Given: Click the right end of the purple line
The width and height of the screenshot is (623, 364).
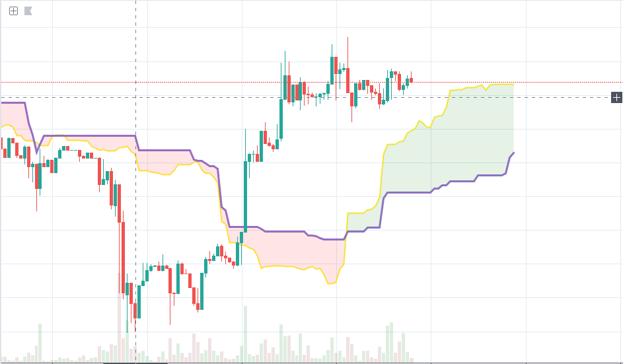Looking at the screenshot, I should tap(513, 153).
